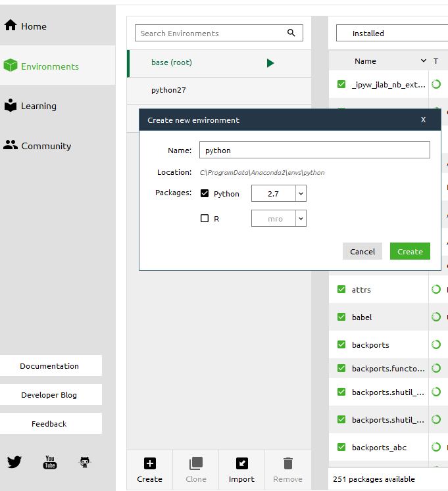This screenshot has height=491, width=448.
Task: Sort packages by the Name column arrow
Action: (423, 60)
